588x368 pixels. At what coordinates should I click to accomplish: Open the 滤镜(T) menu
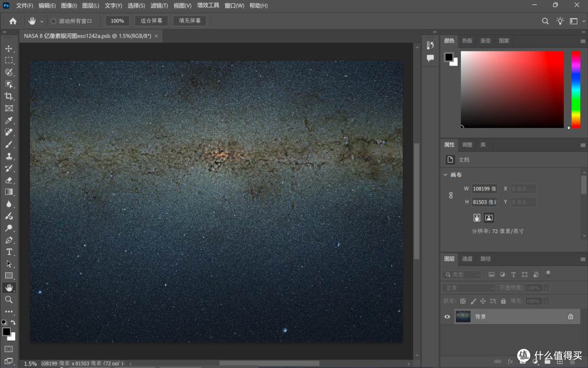click(159, 5)
